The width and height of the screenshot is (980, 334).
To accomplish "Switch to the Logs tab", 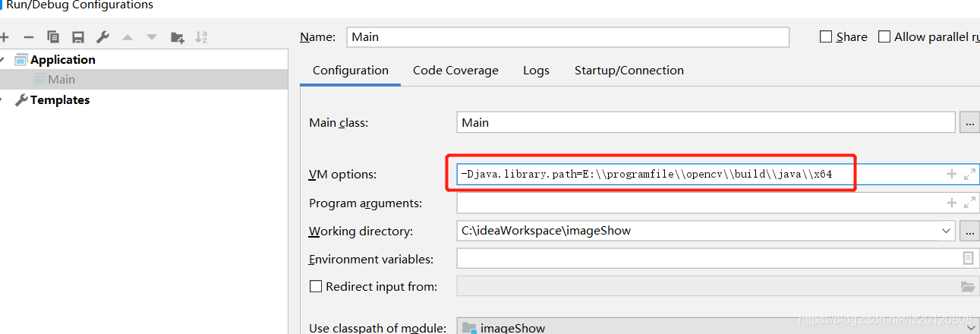I will coord(536,71).
